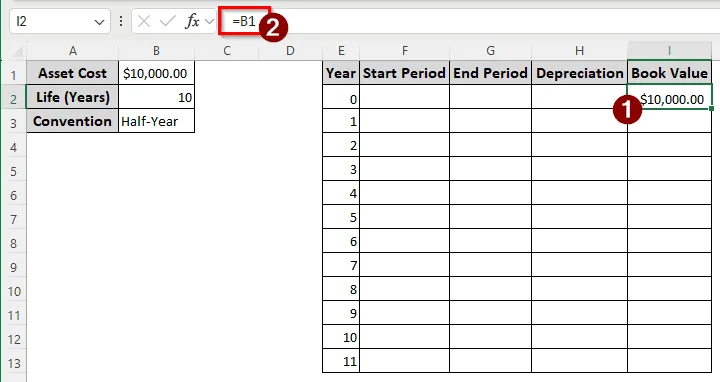Click the Convention label cell
Image resolution: width=720 pixels, height=382 pixels.
73,121
